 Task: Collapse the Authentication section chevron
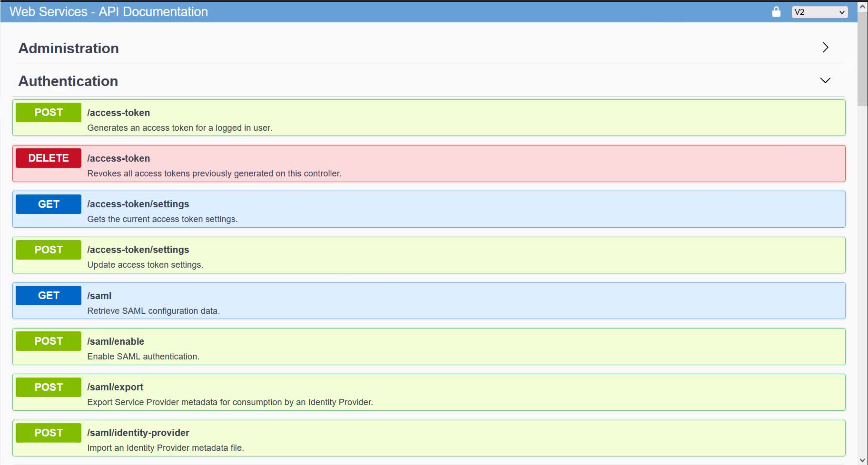point(826,80)
